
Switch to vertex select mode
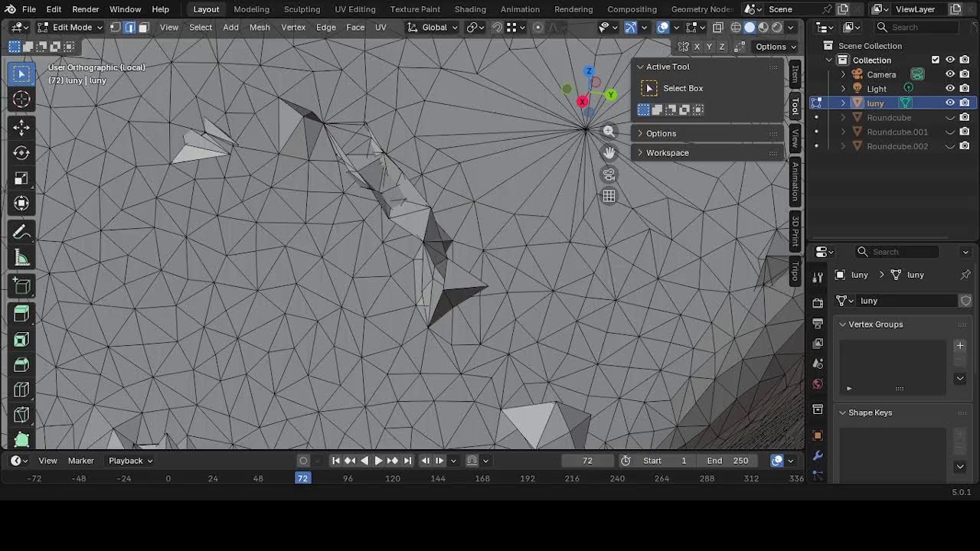coord(116,27)
